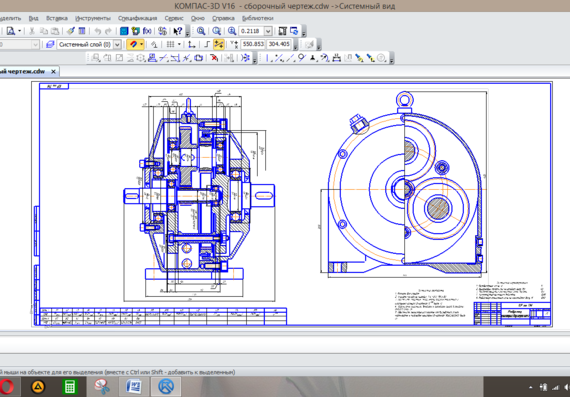Toggle the highlighted rounding mode button
This screenshot has width=570, height=397.
pyautogui.click(x=218, y=44)
